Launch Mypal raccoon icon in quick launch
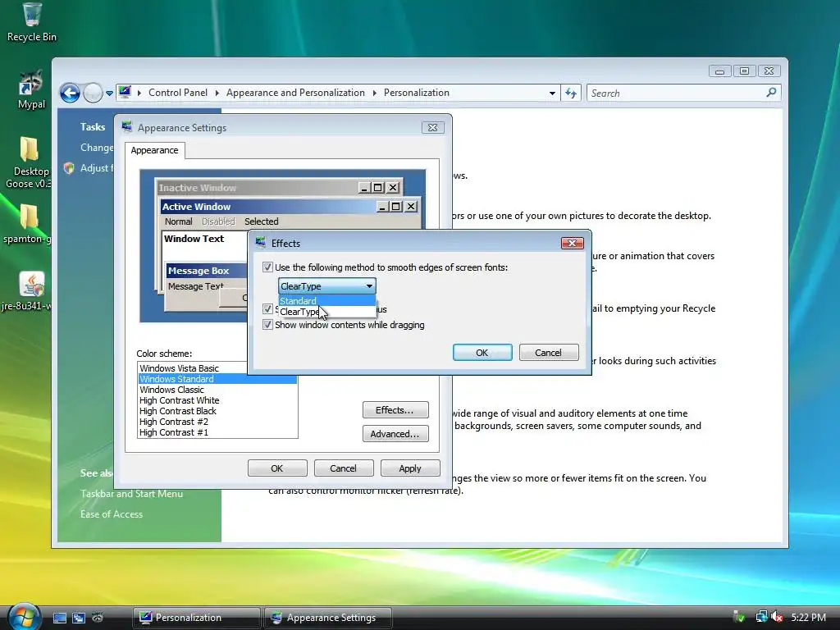Viewport: 840px width, 630px height. point(98,618)
